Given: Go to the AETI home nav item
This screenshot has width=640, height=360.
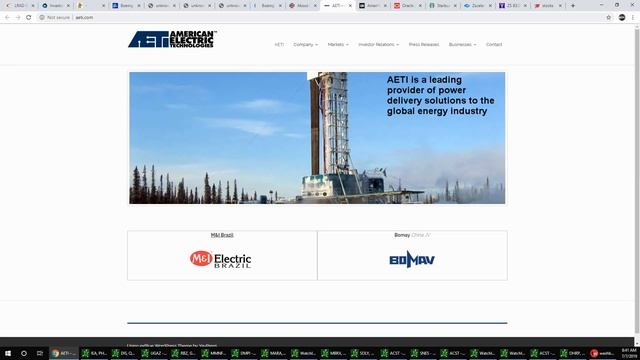Looking at the screenshot, I should 279,44.
